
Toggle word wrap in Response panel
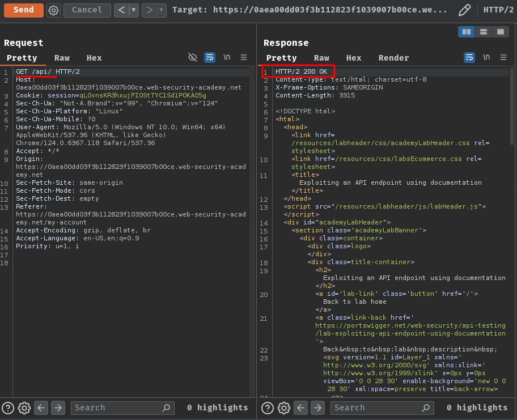tap(469, 57)
